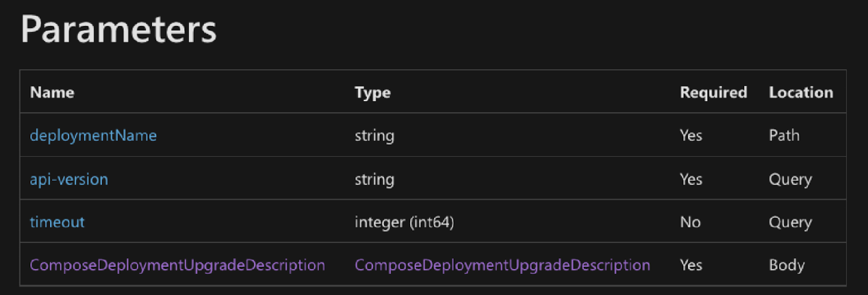Click the Body location cell
This screenshot has width=868, height=295.
point(786,265)
